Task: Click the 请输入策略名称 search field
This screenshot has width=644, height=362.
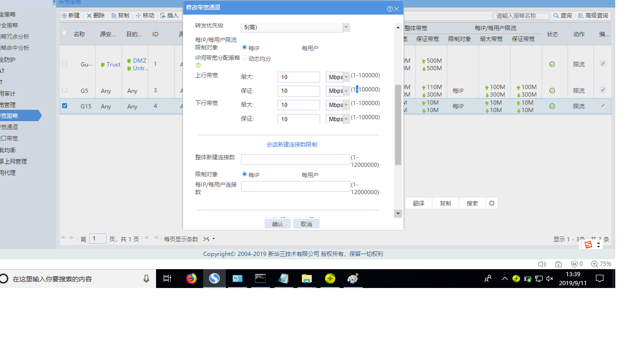Action: pos(521,16)
